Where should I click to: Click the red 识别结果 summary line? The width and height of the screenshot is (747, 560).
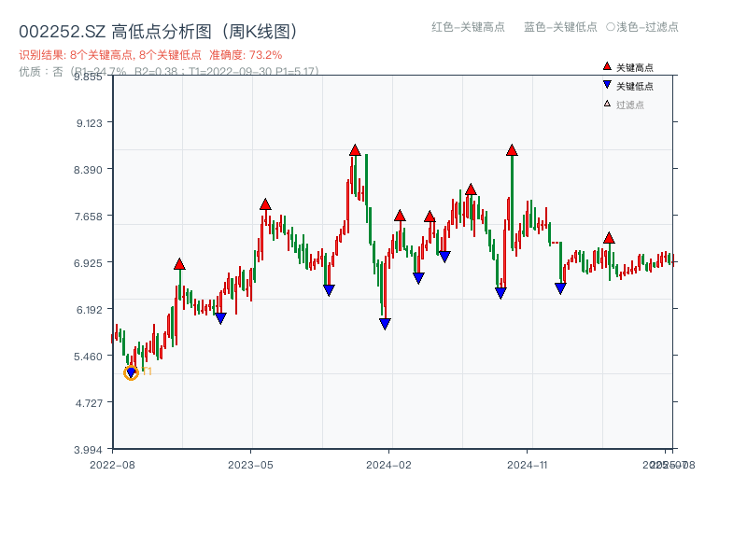(150, 55)
